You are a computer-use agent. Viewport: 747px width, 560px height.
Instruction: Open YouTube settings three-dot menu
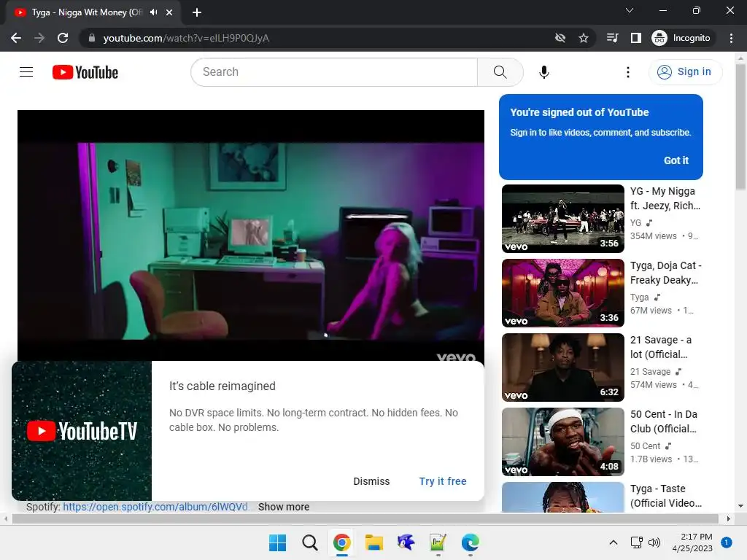pyautogui.click(x=628, y=72)
